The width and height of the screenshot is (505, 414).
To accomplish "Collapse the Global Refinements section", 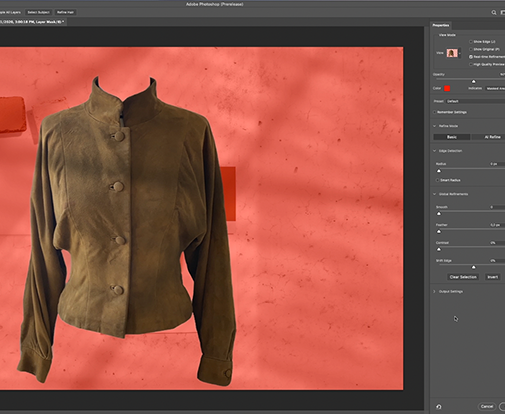I will pos(434,194).
